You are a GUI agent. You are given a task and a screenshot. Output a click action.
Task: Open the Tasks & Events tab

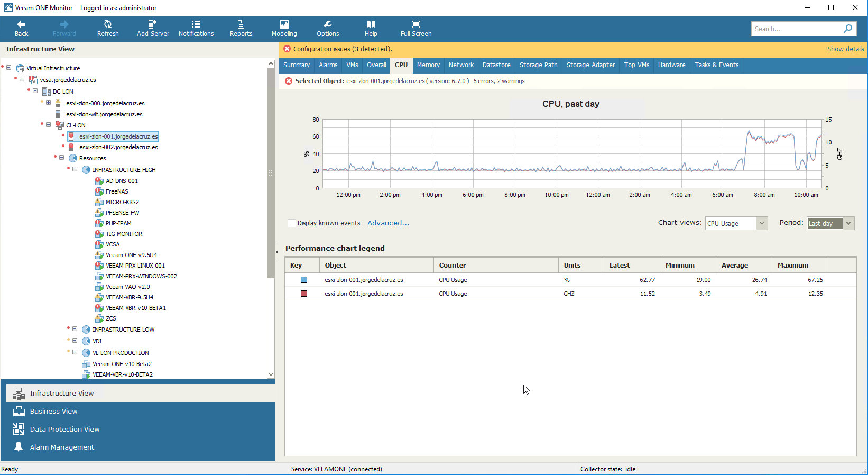(717, 65)
